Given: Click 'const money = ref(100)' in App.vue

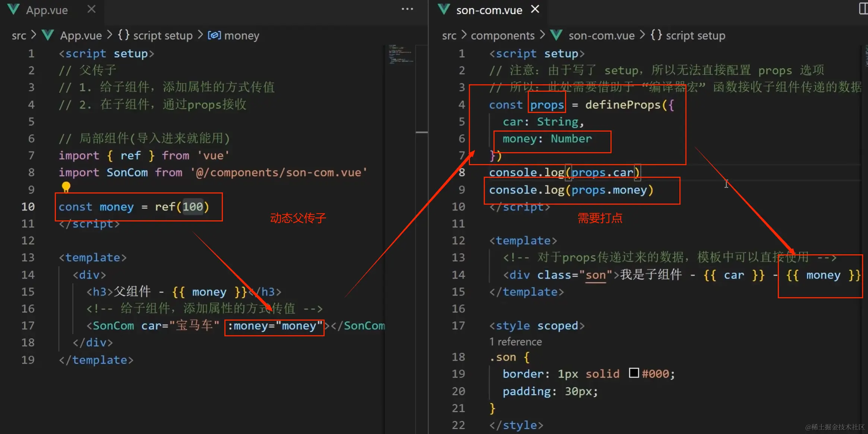Looking at the screenshot, I should (x=134, y=207).
